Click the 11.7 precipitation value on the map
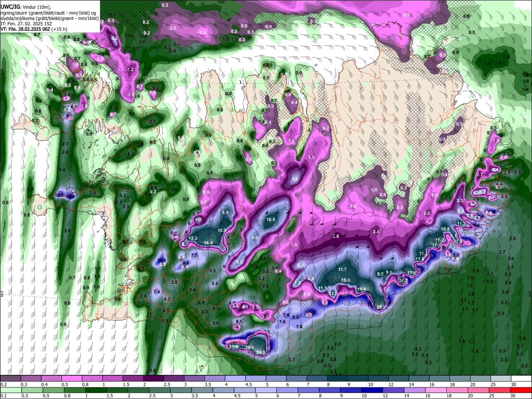Screen dimensions: 532x399 click(x=342, y=270)
